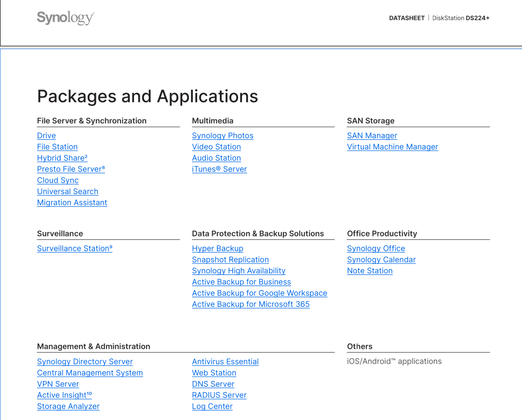
Task: Click the File Station link
Action: pos(57,146)
